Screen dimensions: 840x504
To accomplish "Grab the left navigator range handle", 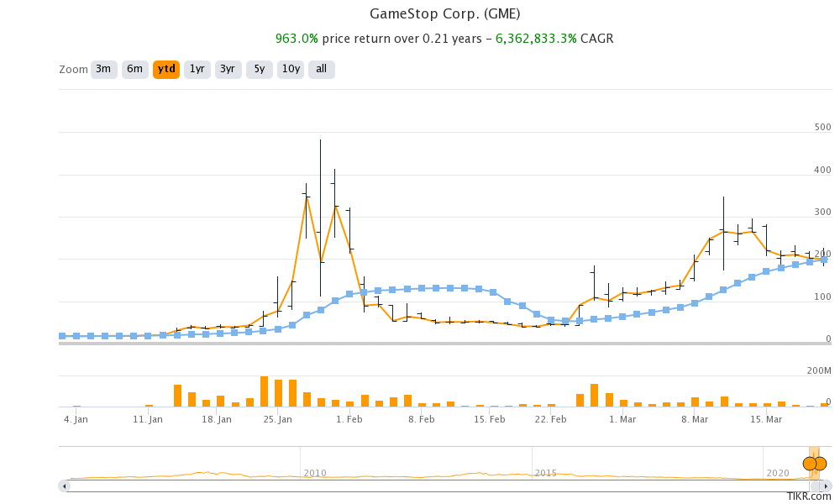I will (x=810, y=464).
